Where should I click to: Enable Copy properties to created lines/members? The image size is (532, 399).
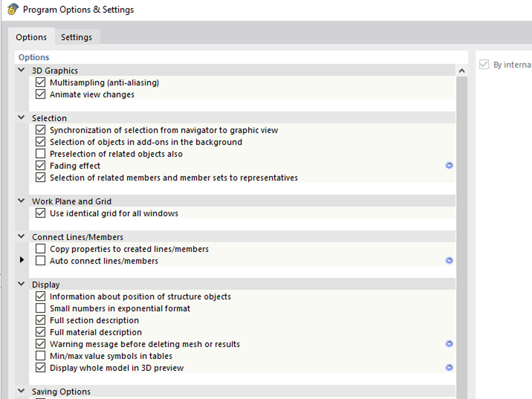[x=40, y=248]
